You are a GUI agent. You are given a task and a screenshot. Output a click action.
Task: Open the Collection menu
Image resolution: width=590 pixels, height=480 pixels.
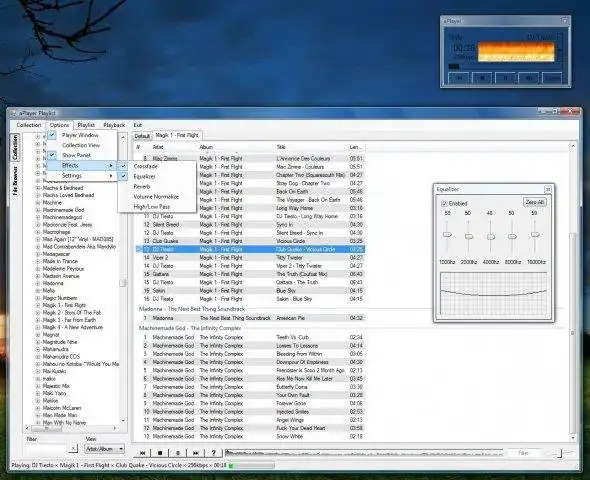click(x=29, y=125)
